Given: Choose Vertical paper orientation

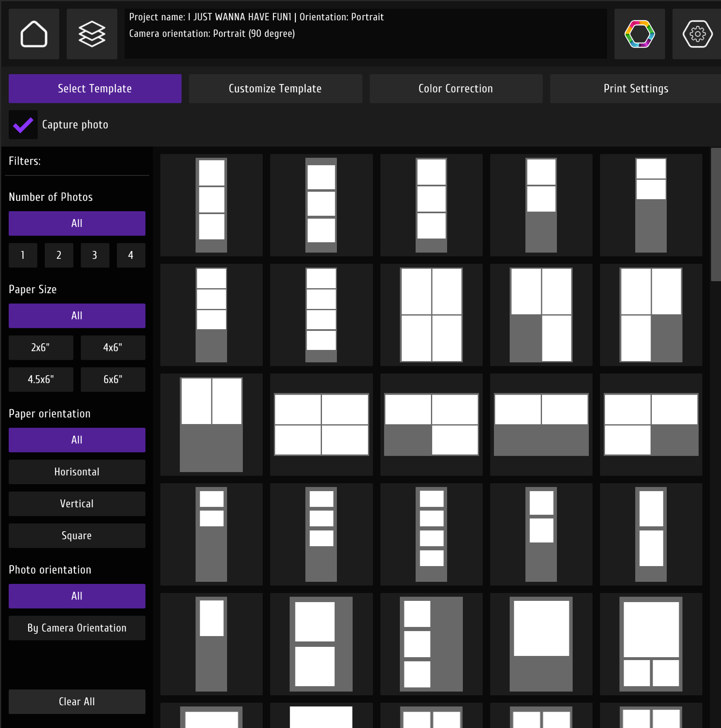Looking at the screenshot, I should coord(77,504).
